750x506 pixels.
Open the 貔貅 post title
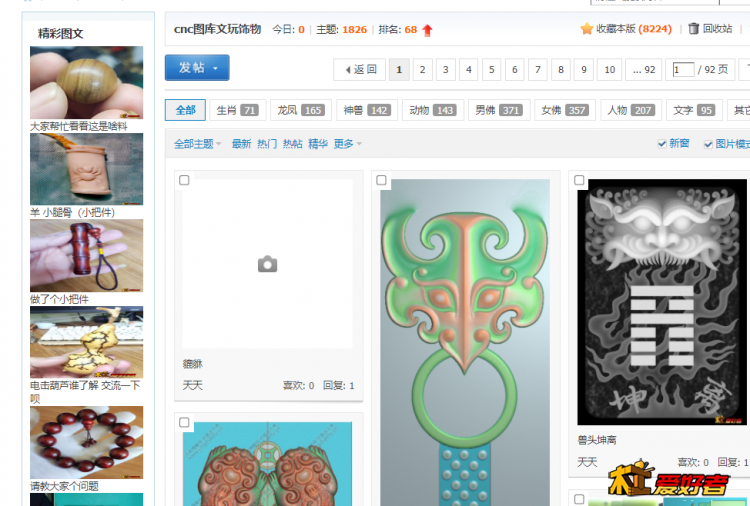pos(193,364)
